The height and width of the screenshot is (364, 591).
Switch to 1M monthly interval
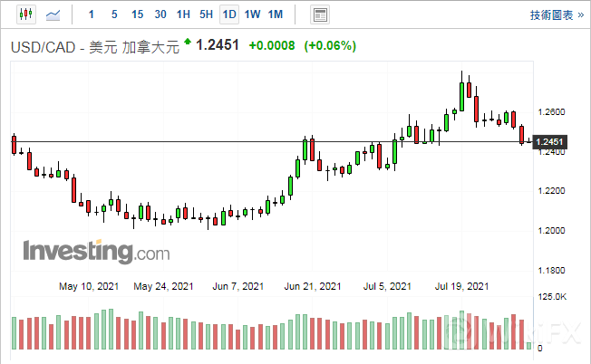click(x=276, y=14)
